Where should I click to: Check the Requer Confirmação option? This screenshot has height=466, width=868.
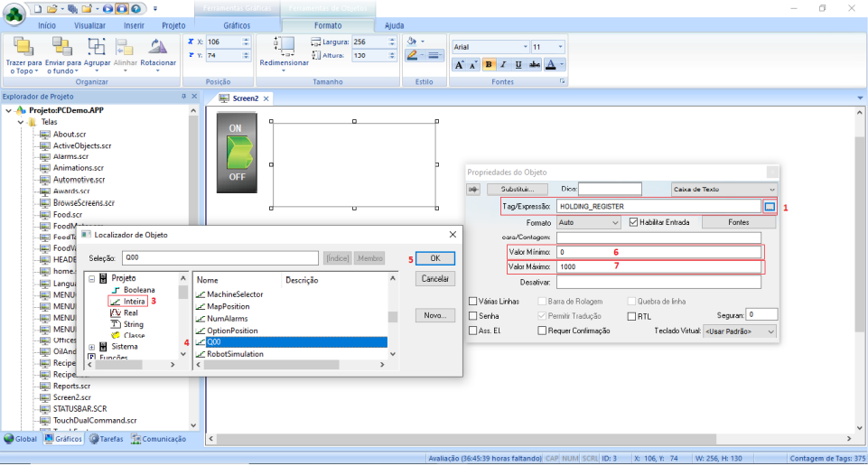(x=542, y=331)
